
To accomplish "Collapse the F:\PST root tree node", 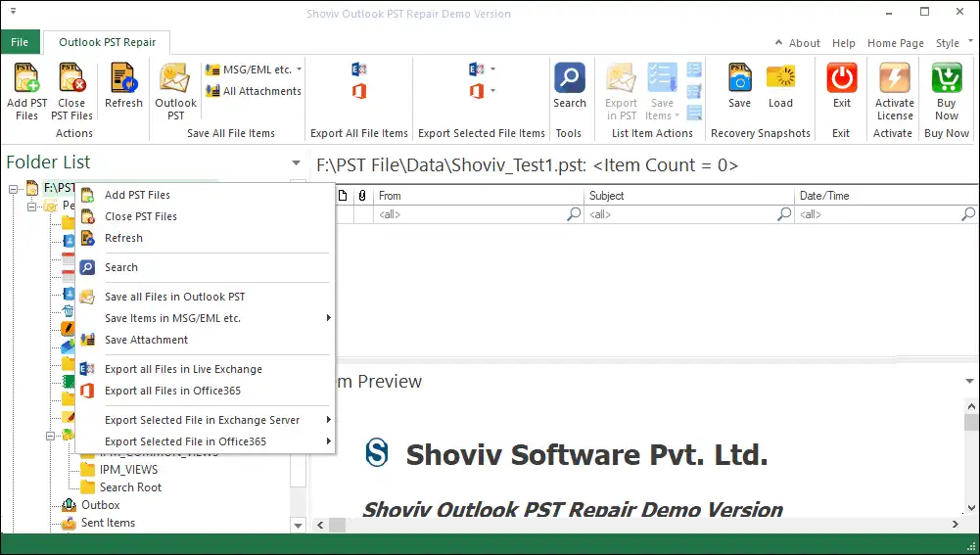I will [13, 188].
